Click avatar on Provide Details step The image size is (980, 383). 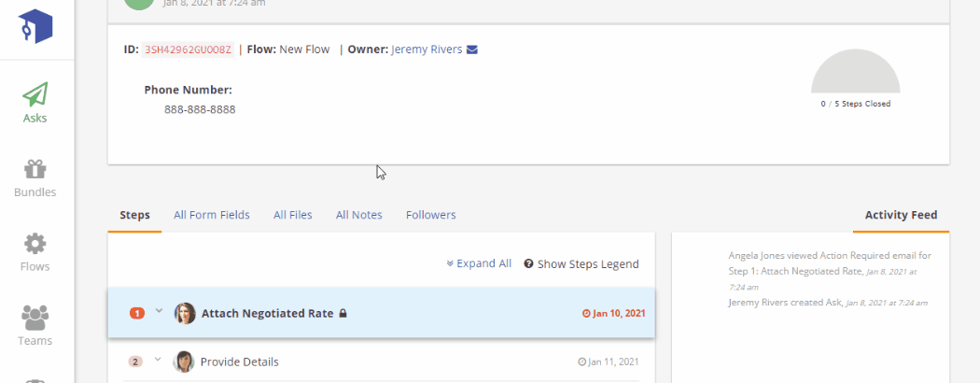184,362
